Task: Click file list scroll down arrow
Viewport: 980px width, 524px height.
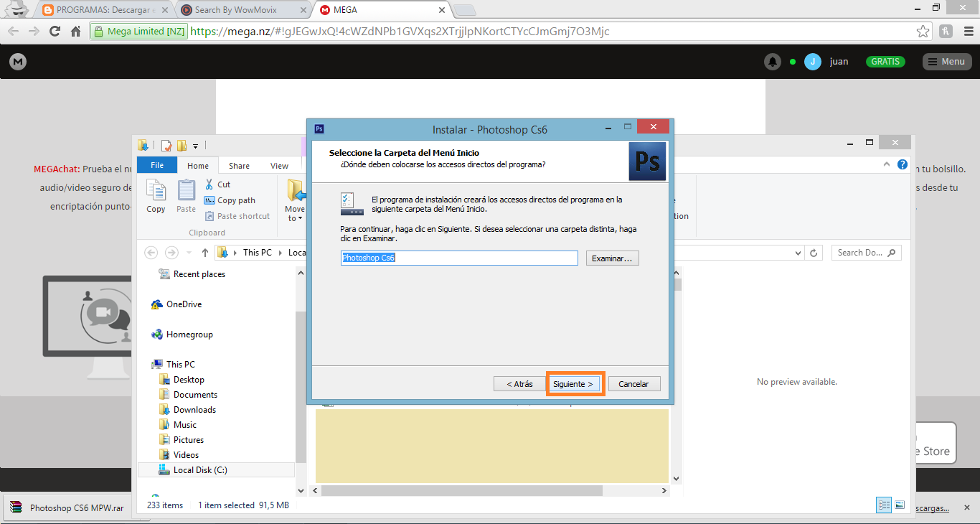Action: [676, 478]
